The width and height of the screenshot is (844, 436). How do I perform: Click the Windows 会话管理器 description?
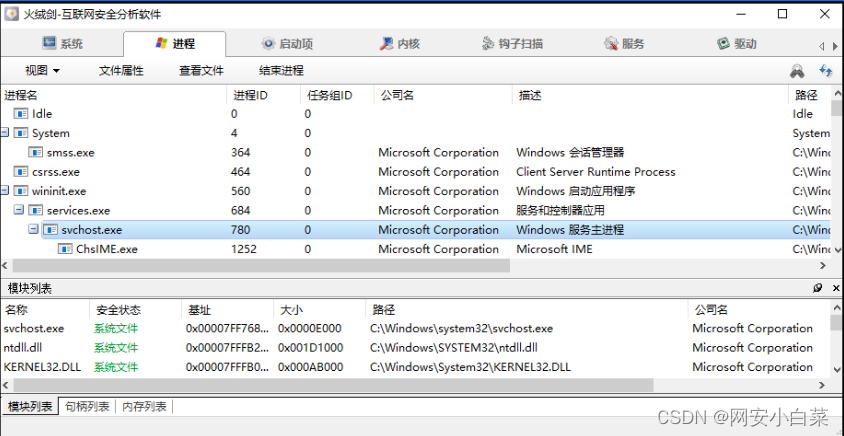[x=570, y=152]
